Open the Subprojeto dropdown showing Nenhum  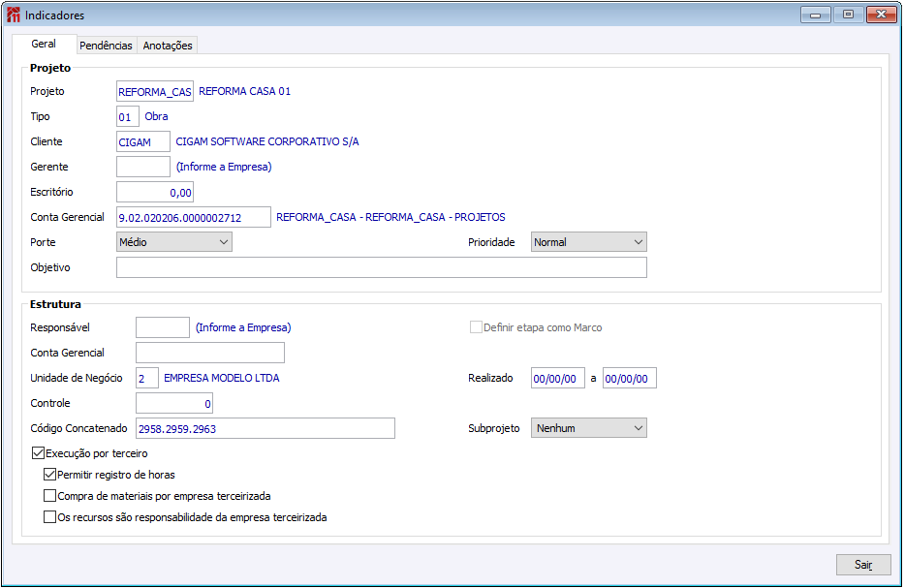pyautogui.click(x=589, y=428)
